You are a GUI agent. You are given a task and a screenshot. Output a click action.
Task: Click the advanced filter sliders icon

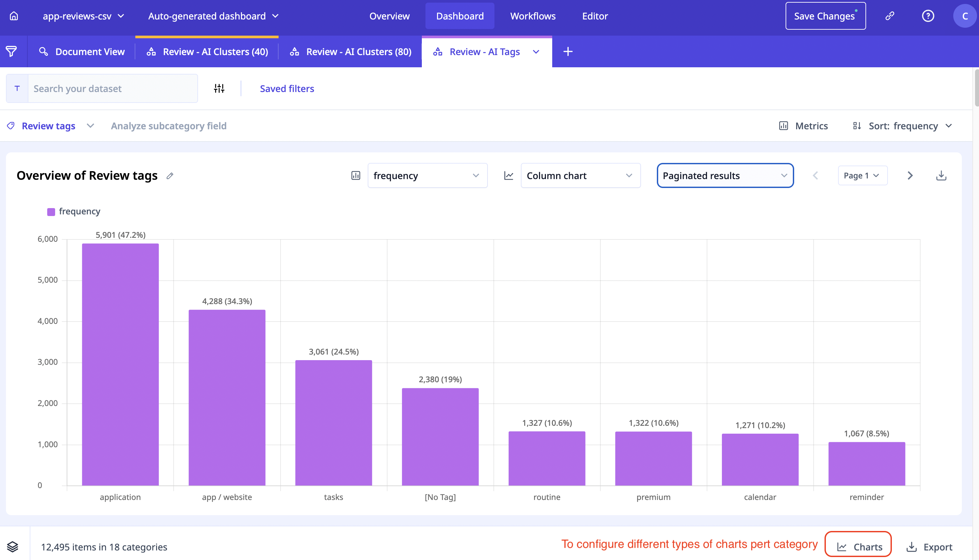219,88
